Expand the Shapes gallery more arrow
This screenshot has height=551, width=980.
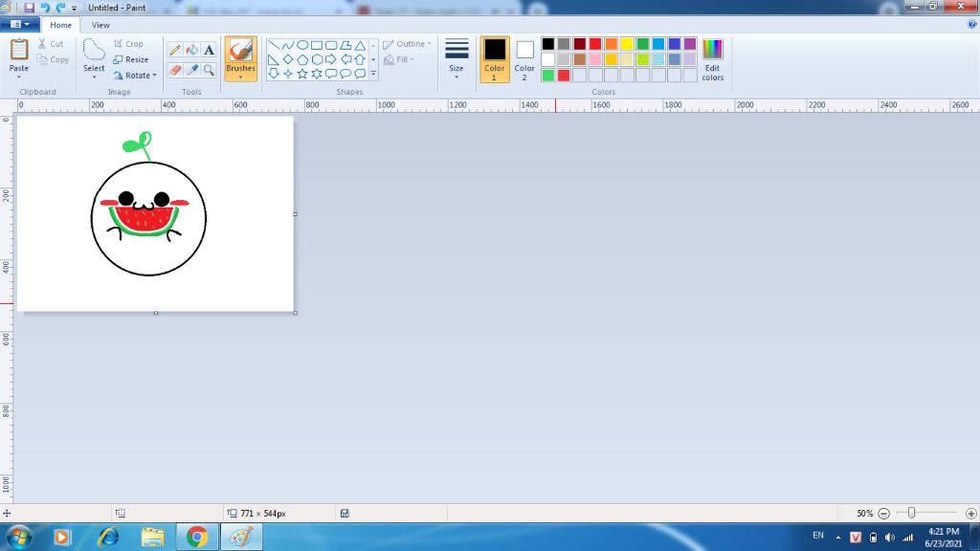point(374,74)
